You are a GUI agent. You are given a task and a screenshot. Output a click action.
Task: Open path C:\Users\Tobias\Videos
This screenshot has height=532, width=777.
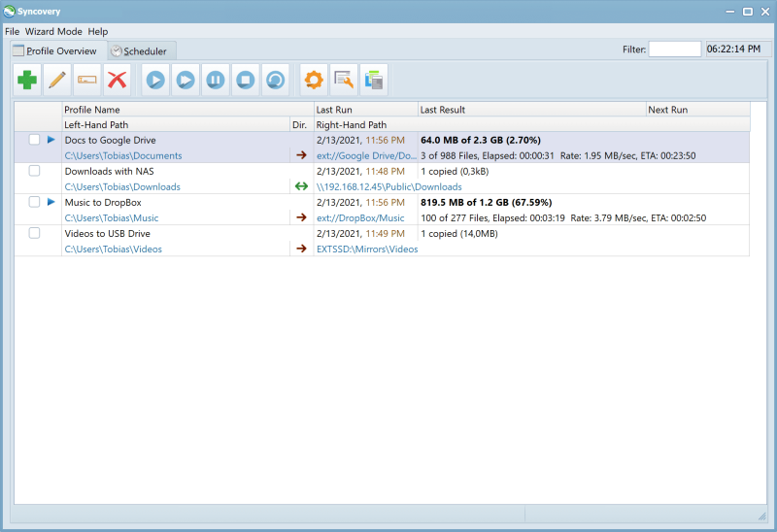click(x=114, y=249)
